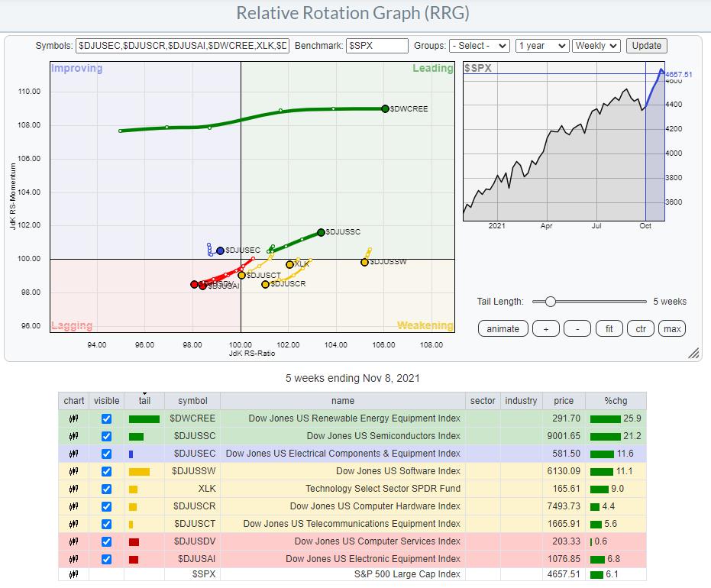Sort table by symbol column header
This screenshot has width=711, height=588.
point(192,401)
